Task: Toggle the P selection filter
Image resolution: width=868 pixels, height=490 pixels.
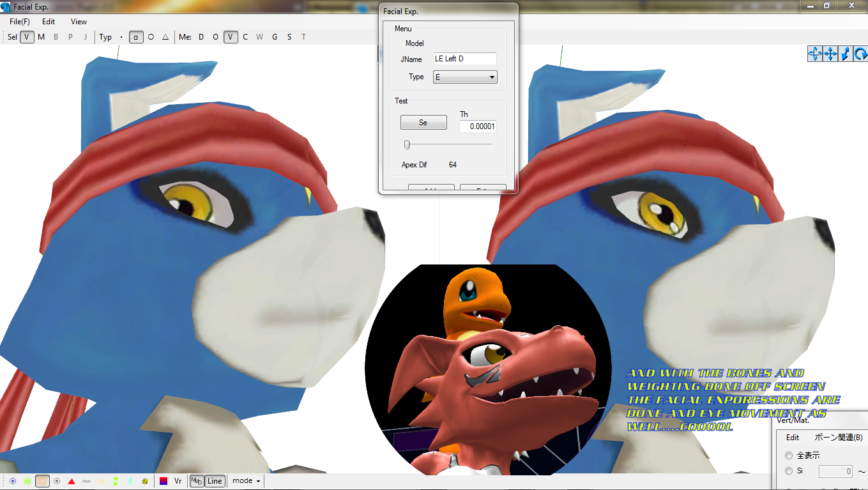Action: pos(71,37)
